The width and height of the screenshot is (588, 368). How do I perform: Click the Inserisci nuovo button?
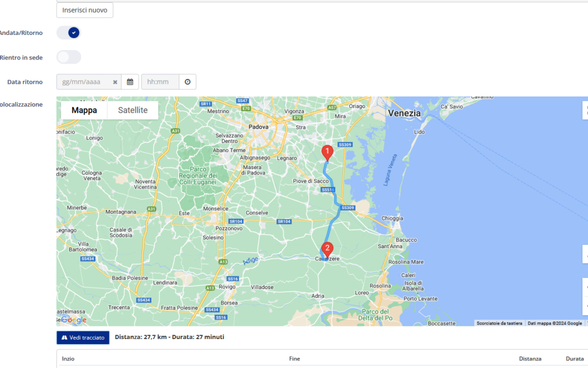coord(85,10)
